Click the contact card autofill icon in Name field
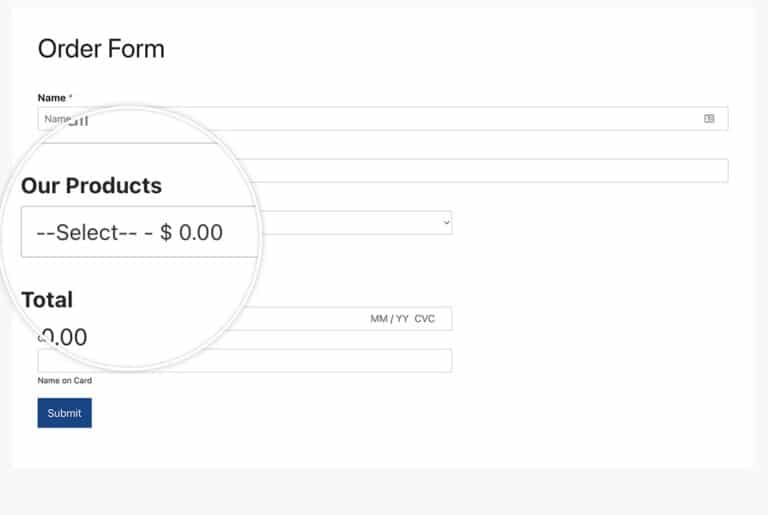This screenshot has width=768, height=515. tap(709, 119)
